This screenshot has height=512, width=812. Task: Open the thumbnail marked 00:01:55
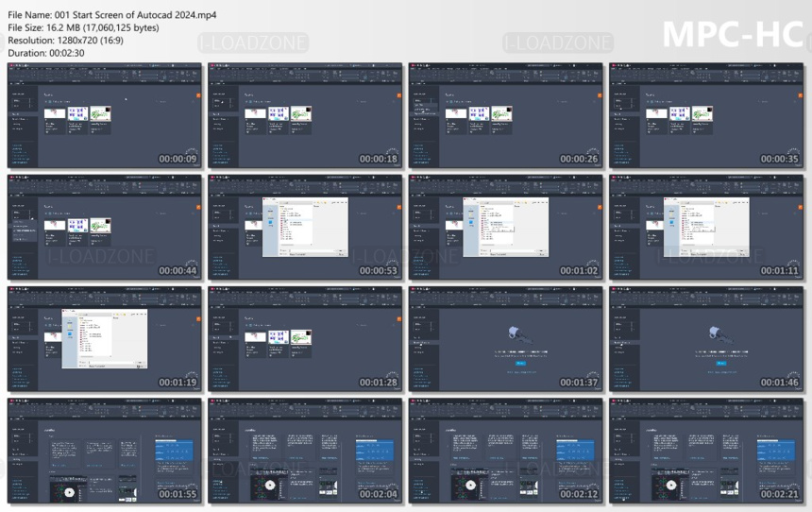coord(105,451)
